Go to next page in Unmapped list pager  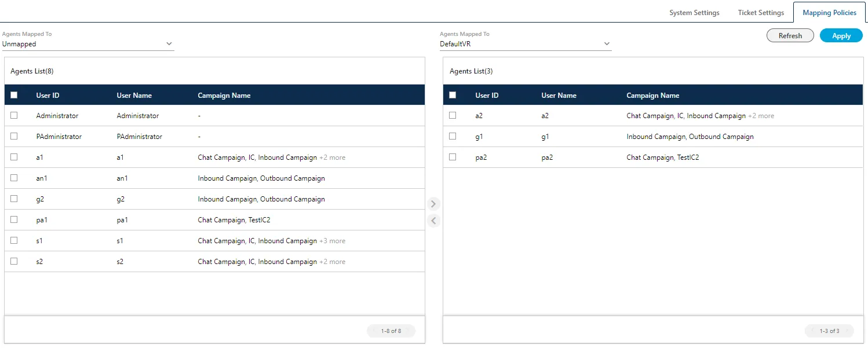coord(409,331)
